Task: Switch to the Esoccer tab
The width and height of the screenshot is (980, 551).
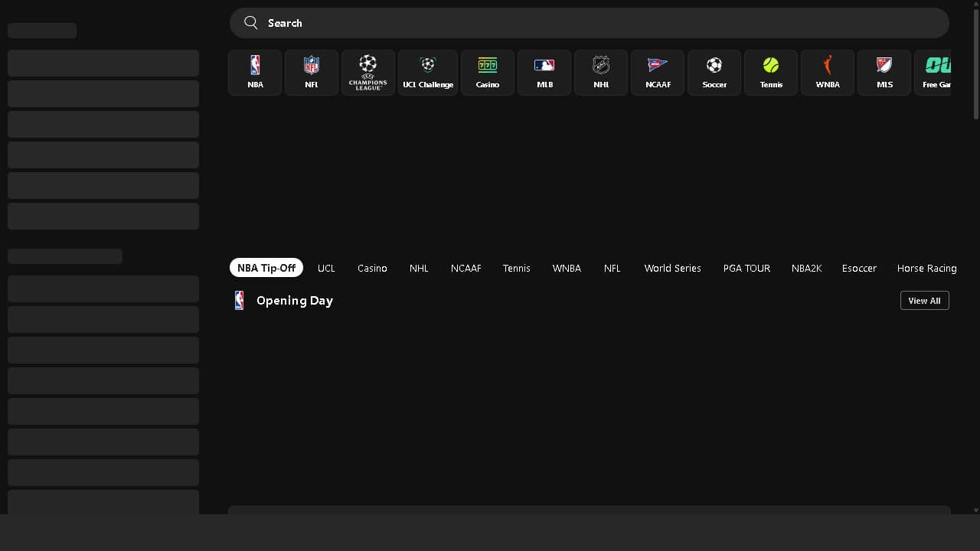Action: pyautogui.click(x=859, y=268)
